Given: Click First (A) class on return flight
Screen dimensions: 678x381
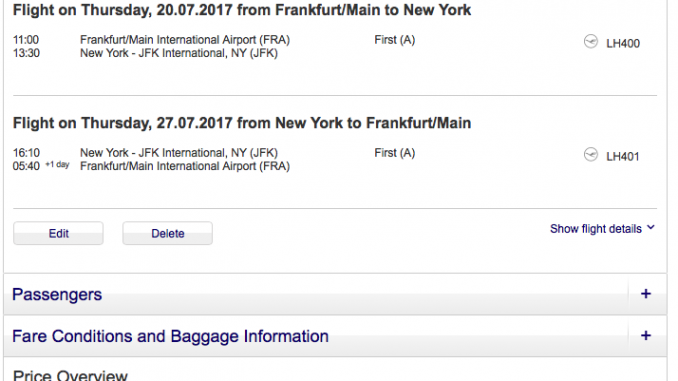Looking at the screenshot, I should pos(394,153).
